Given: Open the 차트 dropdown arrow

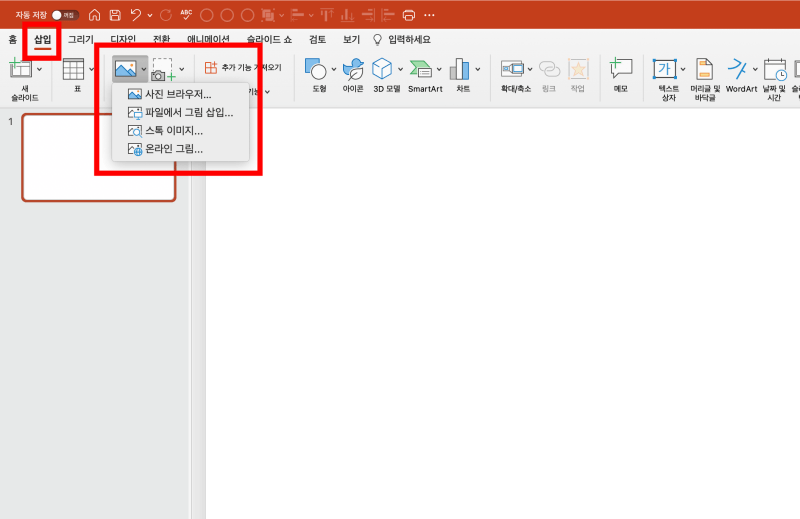Looking at the screenshot, I should (478, 69).
